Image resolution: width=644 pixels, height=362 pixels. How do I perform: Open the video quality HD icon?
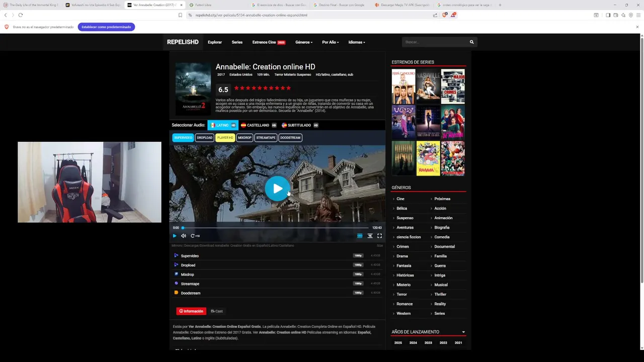(360, 236)
